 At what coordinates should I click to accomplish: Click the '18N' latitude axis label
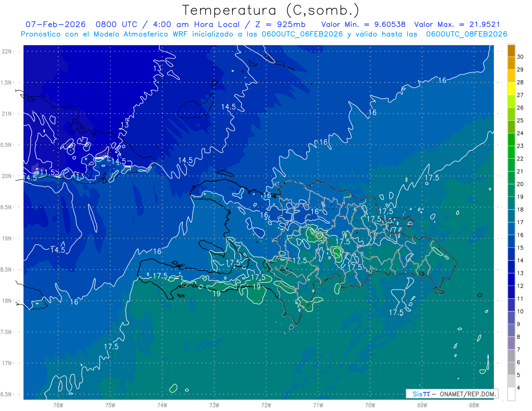[x=7, y=301]
